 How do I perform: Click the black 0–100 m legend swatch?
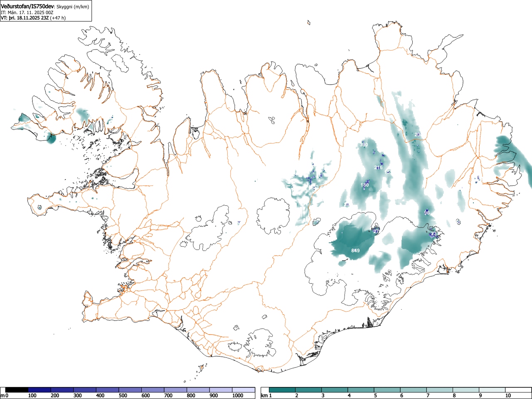point(17,390)
